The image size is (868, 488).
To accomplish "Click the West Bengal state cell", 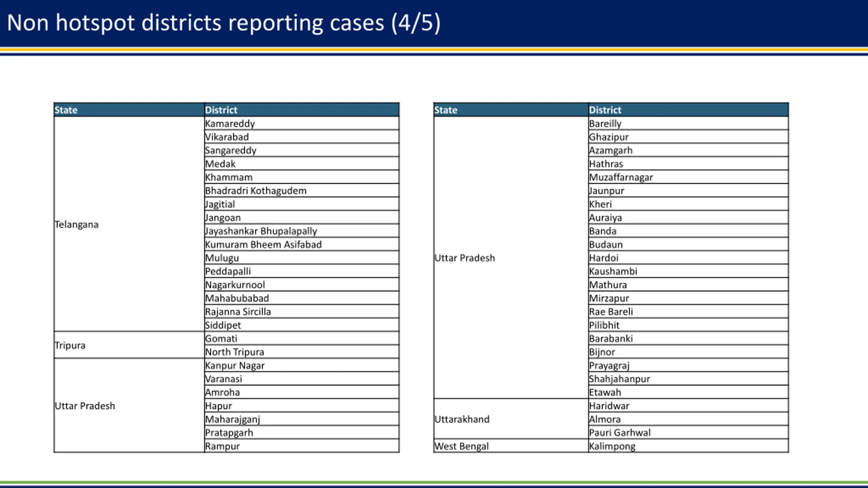I will 511,446.
